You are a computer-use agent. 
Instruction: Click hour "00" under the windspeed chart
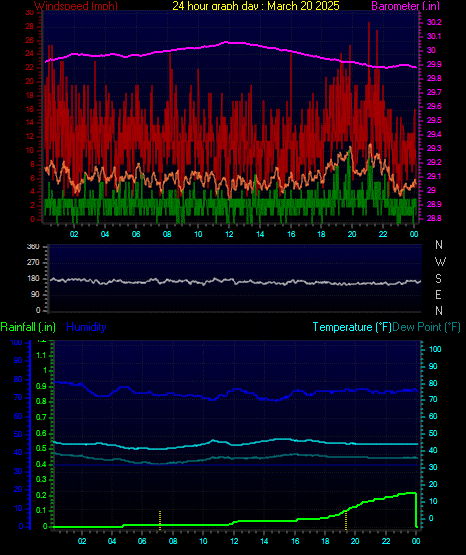(x=414, y=234)
